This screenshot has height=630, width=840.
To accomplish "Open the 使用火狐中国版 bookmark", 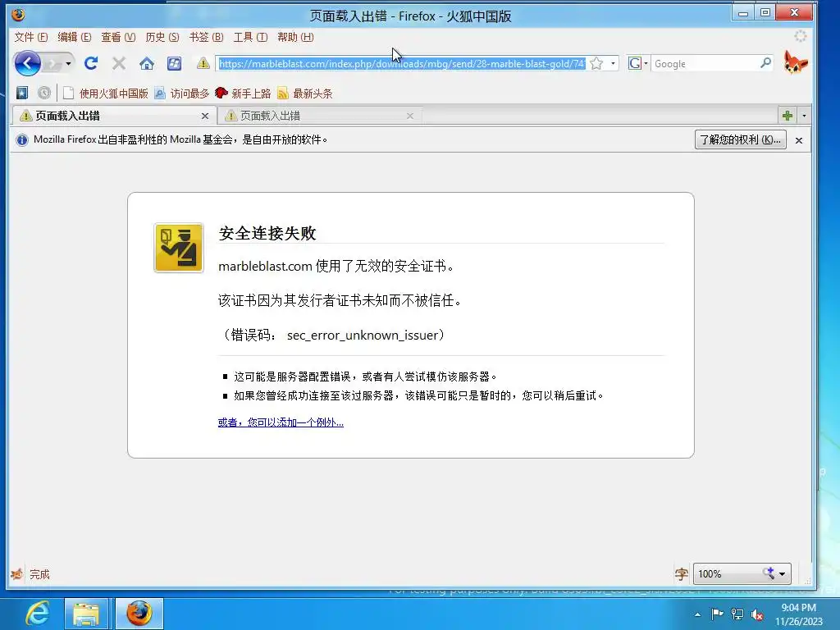I will point(106,94).
